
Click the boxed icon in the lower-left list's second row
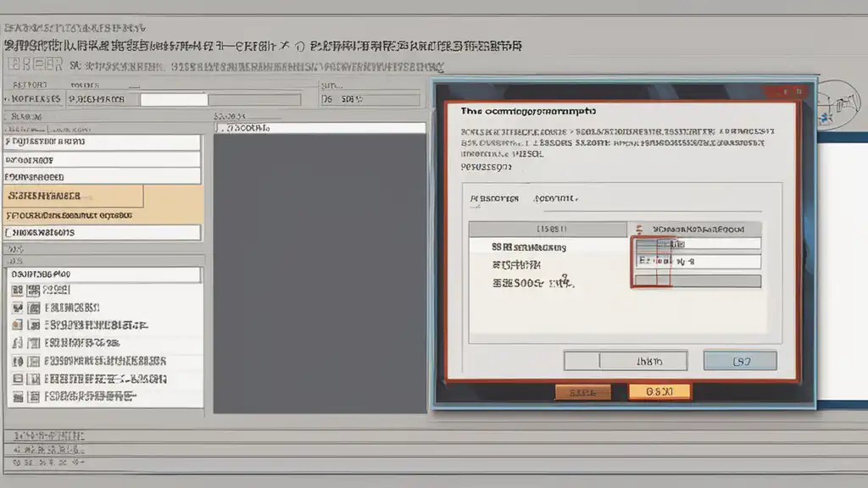[x=34, y=308]
